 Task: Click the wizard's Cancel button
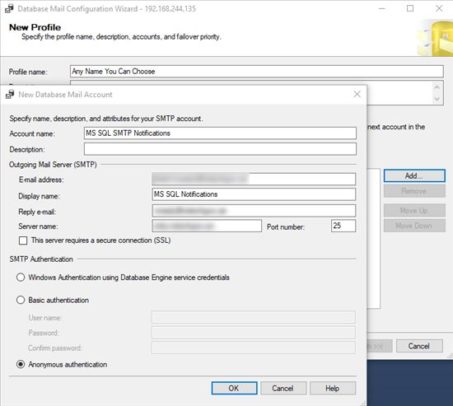[419, 346]
